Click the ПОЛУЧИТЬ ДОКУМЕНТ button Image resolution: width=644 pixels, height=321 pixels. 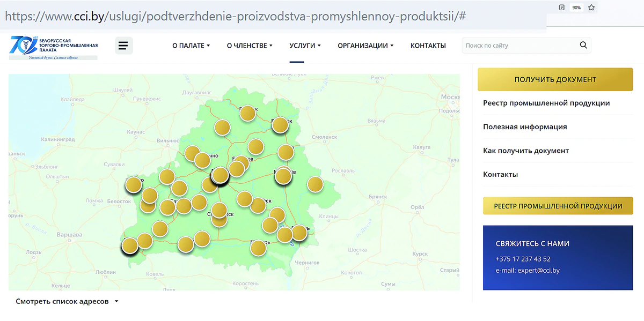(555, 79)
